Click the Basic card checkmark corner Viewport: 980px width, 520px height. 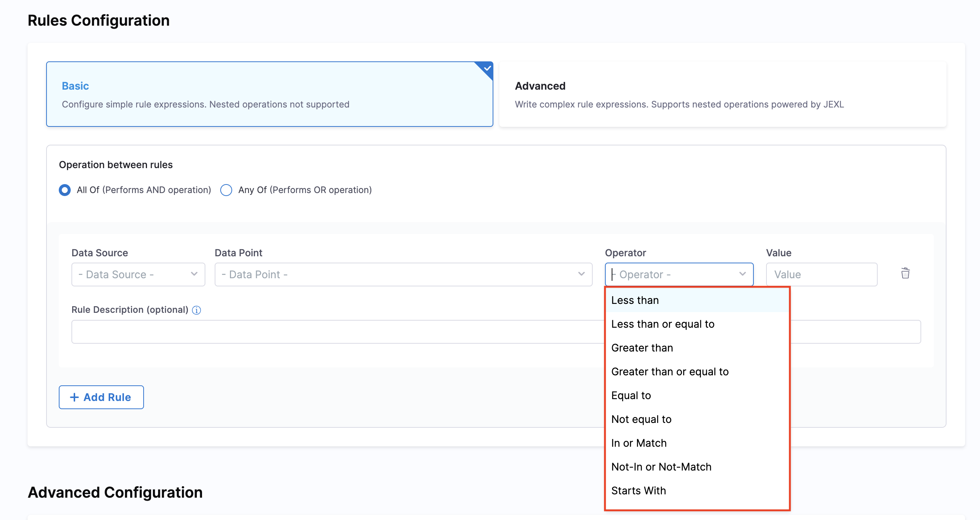pos(487,68)
